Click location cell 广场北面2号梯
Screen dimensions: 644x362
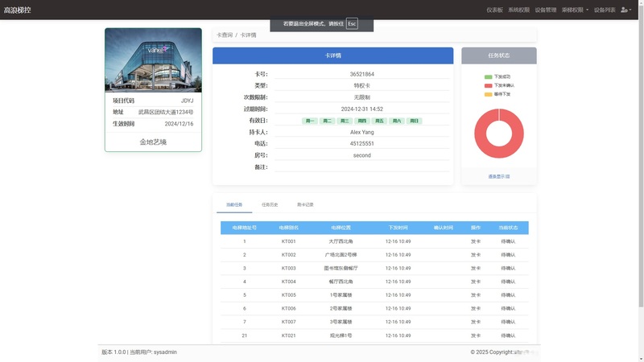click(x=341, y=255)
